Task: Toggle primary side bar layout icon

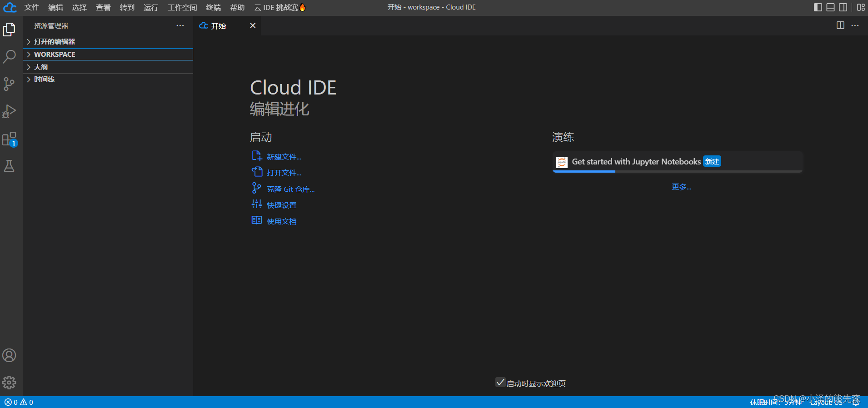Action: [818, 7]
